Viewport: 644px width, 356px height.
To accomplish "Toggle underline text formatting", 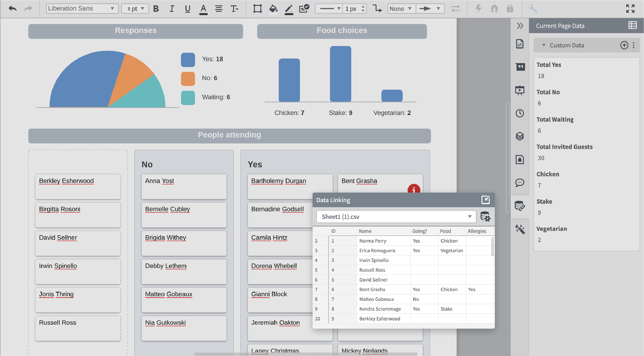I will point(187,8).
